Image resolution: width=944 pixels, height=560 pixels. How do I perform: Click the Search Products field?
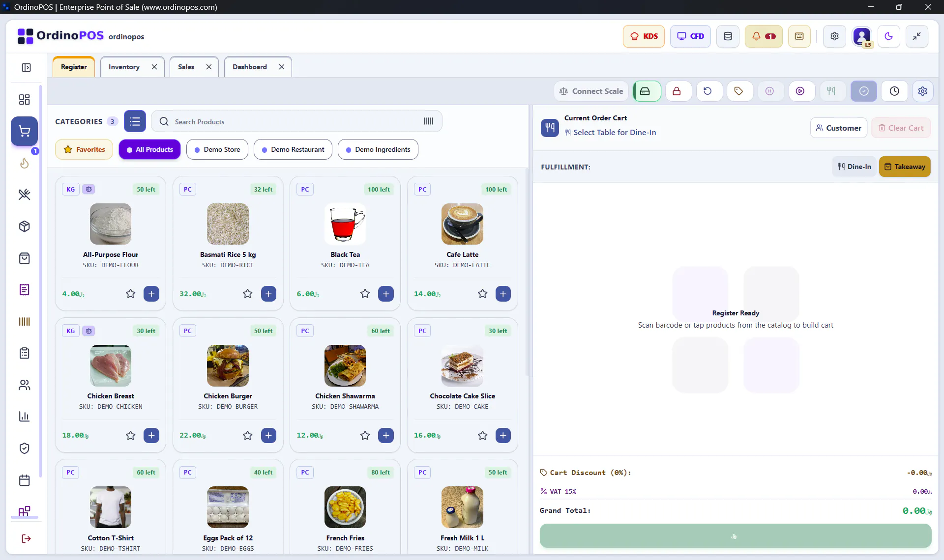click(x=296, y=121)
